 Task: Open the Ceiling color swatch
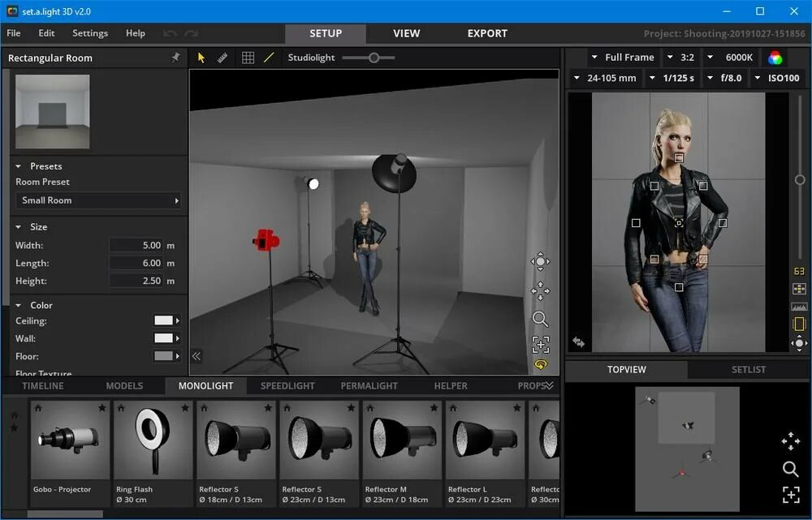coord(166,320)
